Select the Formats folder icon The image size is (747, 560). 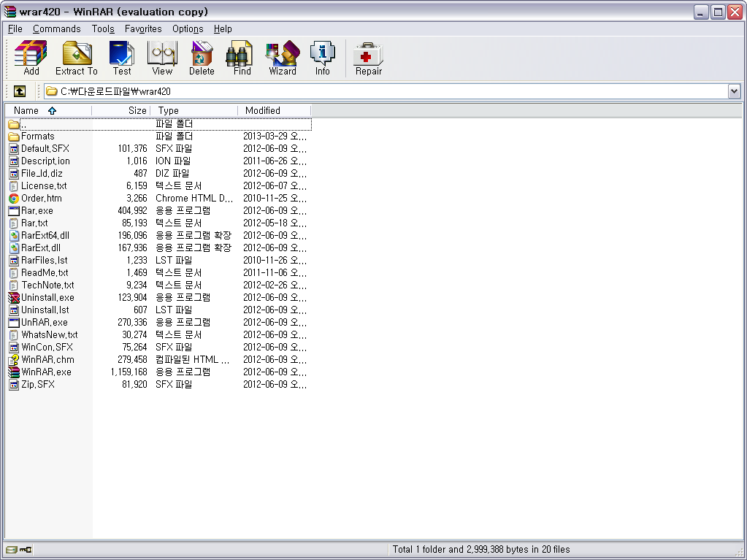(14, 137)
